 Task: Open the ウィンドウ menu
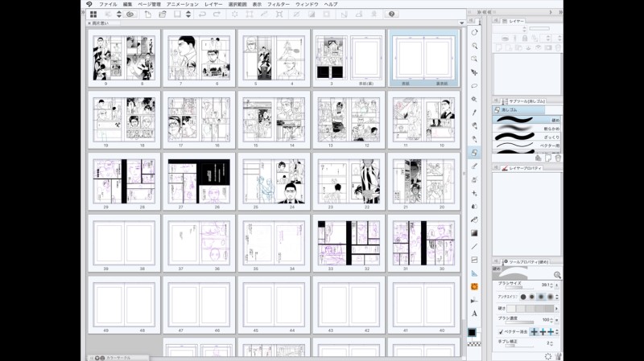point(307,4)
